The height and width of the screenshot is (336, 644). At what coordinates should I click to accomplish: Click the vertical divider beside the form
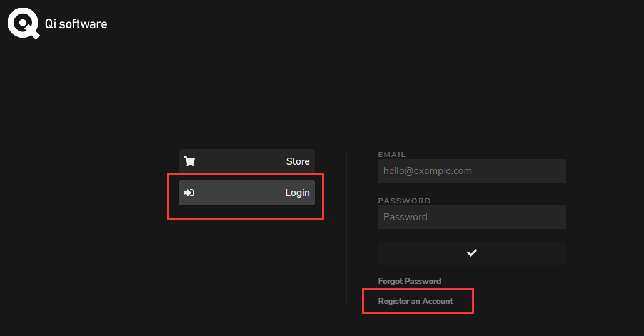point(346,227)
